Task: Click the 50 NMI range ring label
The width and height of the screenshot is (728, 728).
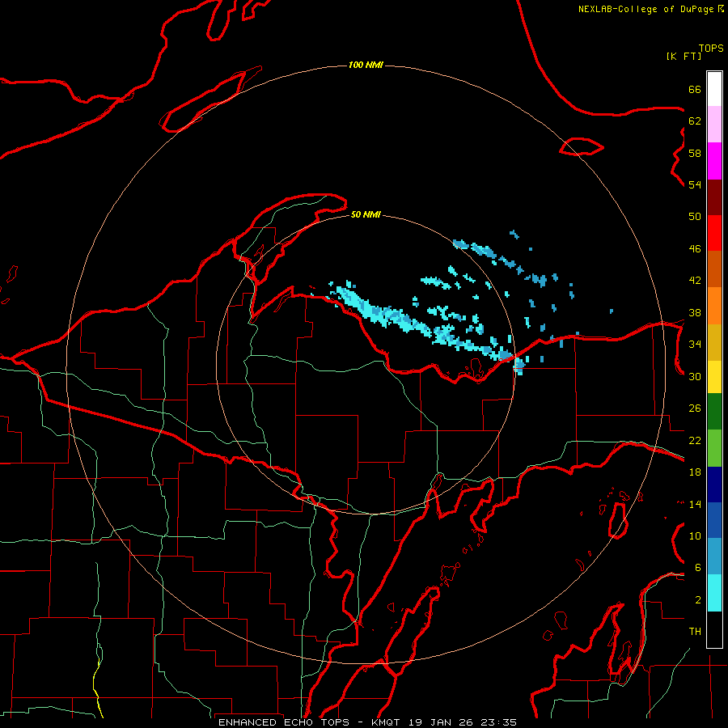Action: click(366, 214)
